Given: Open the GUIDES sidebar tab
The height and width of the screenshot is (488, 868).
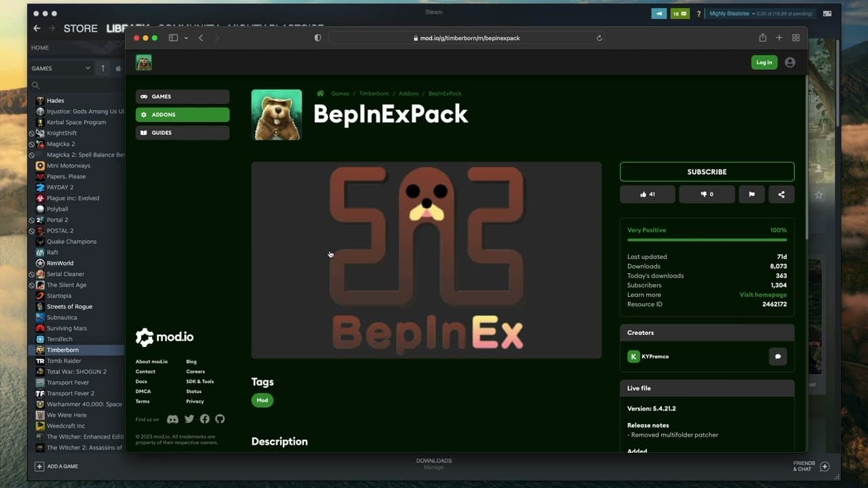Looking at the screenshot, I should point(182,133).
